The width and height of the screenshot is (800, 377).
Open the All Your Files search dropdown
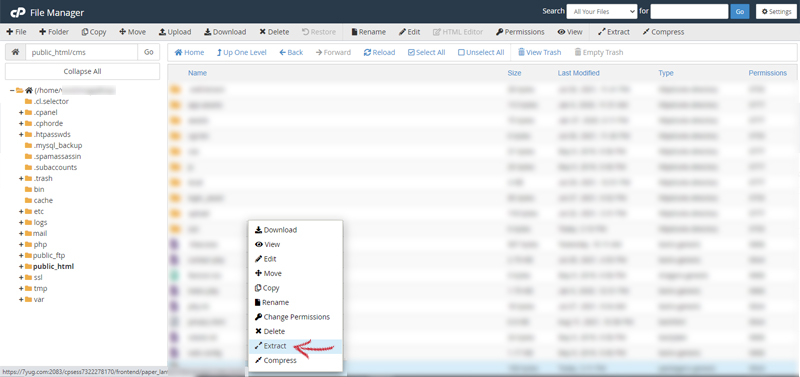pos(602,11)
